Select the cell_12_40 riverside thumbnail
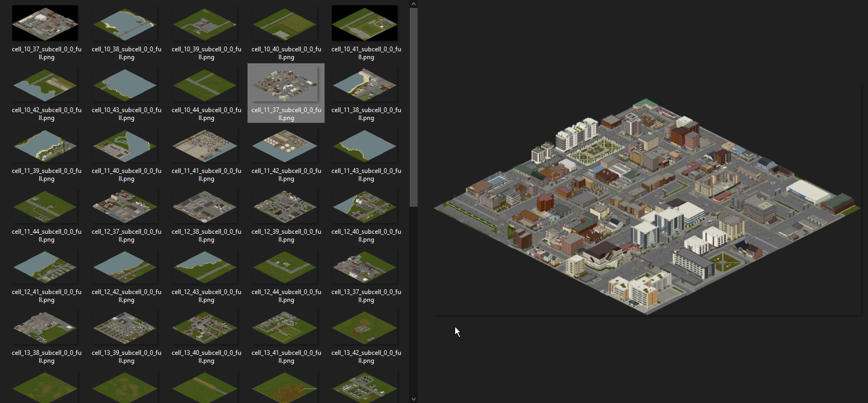The image size is (868, 403). (365, 206)
